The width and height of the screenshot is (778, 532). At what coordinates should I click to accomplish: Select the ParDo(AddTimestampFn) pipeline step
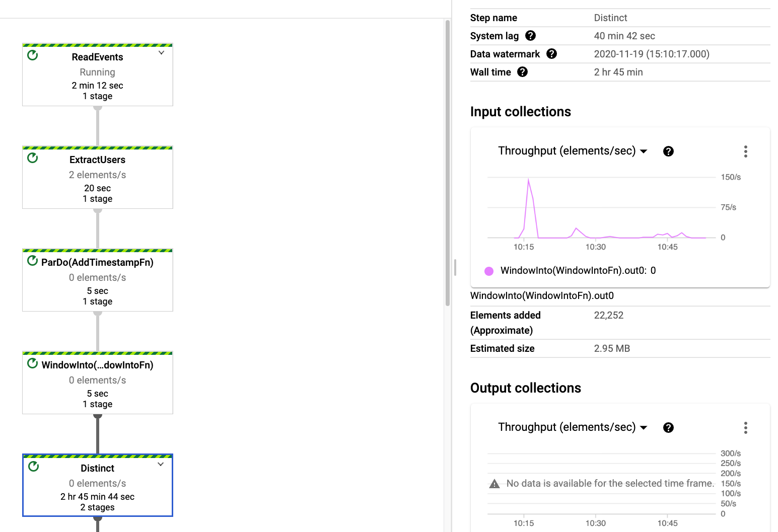click(98, 281)
